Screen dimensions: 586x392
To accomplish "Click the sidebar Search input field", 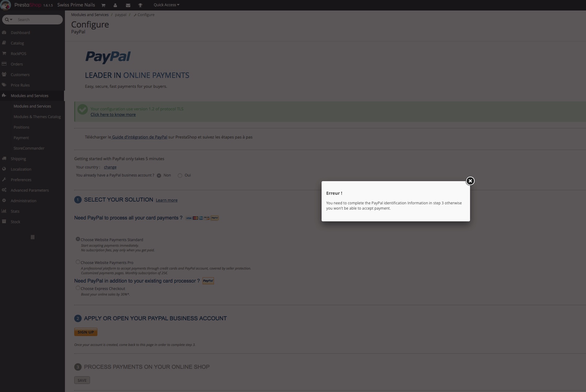I will (x=39, y=19).
